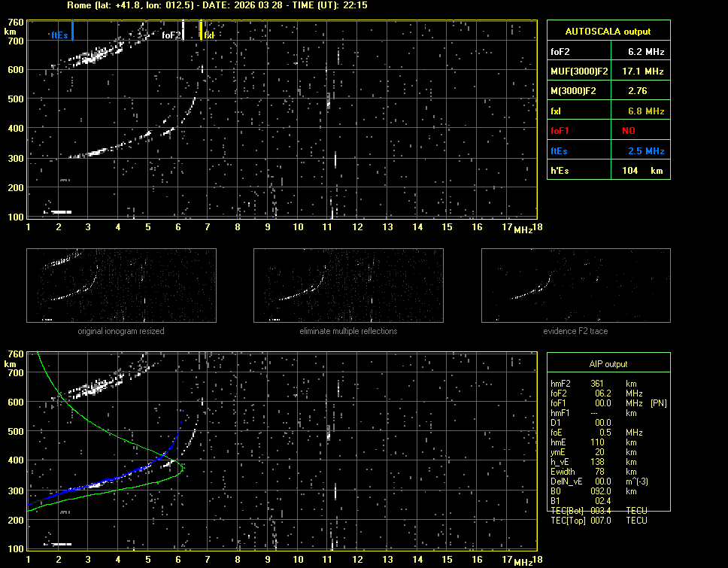
Task: Select the ftEs 2.5 MHz value
Action: (x=645, y=150)
